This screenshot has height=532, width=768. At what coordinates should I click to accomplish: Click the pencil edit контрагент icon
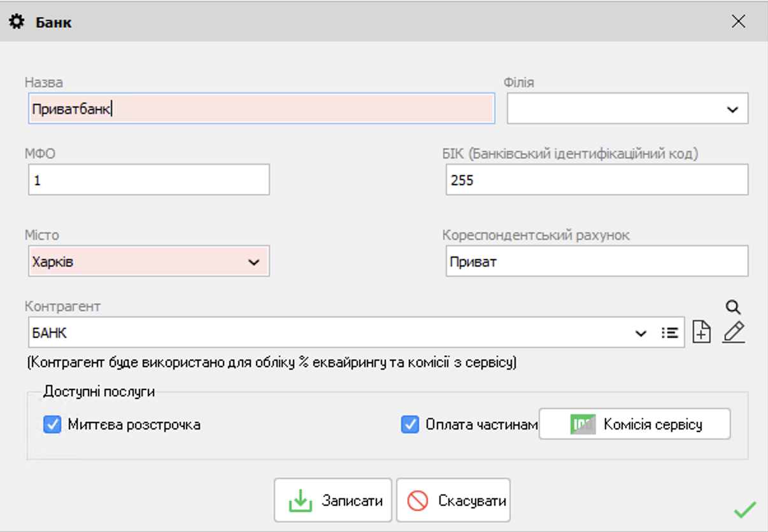click(x=734, y=332)
